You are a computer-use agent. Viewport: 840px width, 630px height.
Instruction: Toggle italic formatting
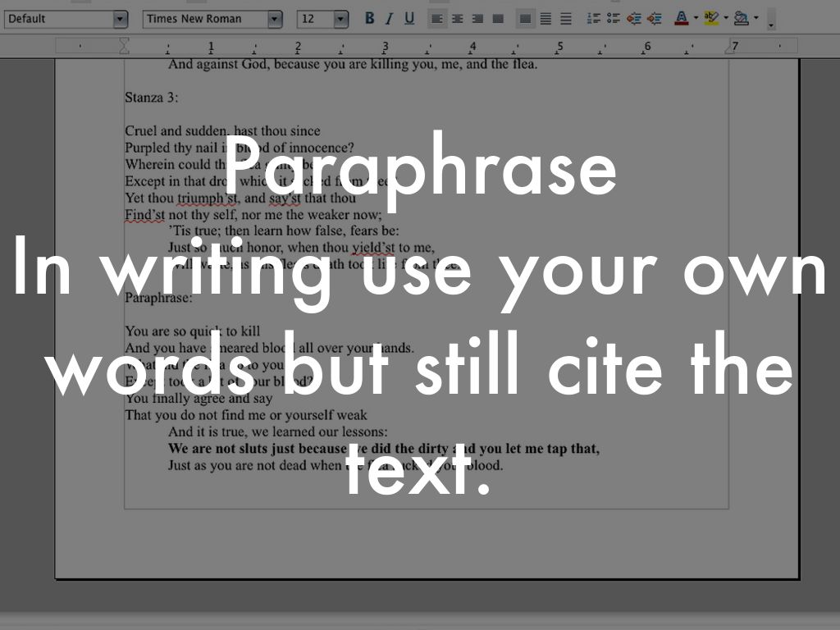click(x=389, y=18)
